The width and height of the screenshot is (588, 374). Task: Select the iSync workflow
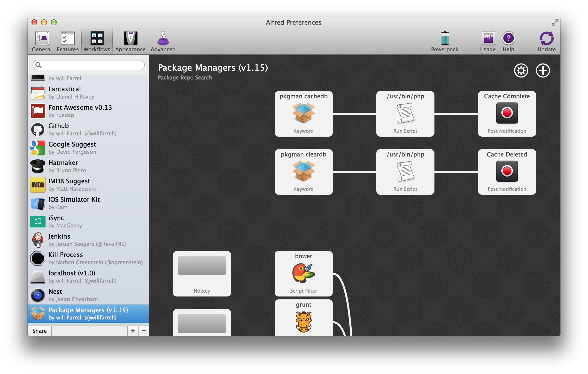88,222
